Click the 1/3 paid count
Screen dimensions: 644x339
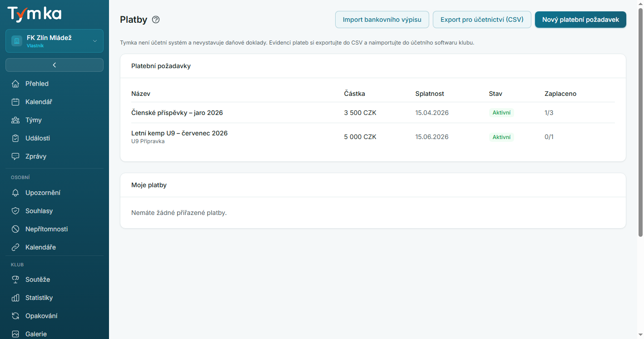(x=549, y=113)
